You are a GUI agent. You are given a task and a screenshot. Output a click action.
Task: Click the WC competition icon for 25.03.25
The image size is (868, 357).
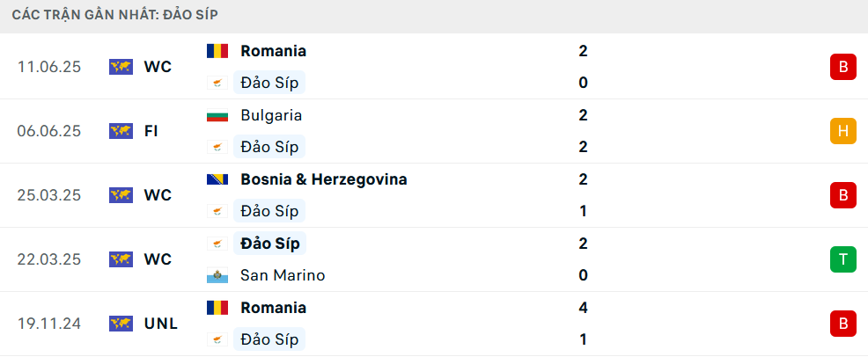pos(121,195)
